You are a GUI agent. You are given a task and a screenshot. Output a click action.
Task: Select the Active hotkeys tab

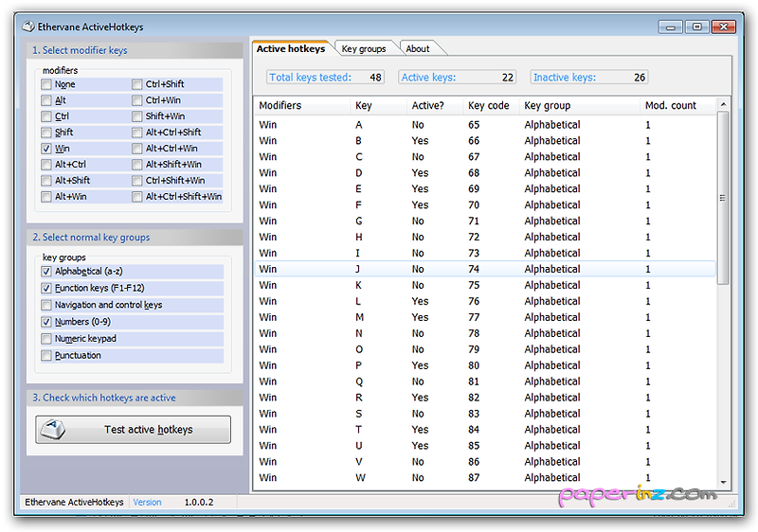(x=291, y=48)
